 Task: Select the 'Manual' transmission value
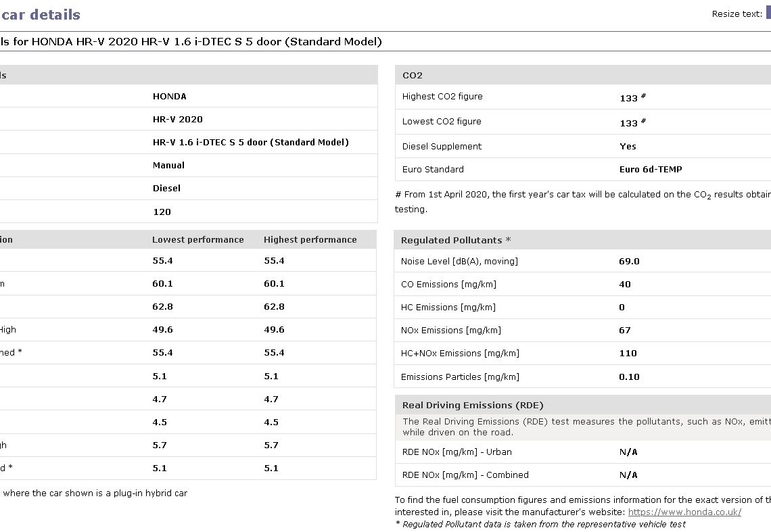click(168, 166)
